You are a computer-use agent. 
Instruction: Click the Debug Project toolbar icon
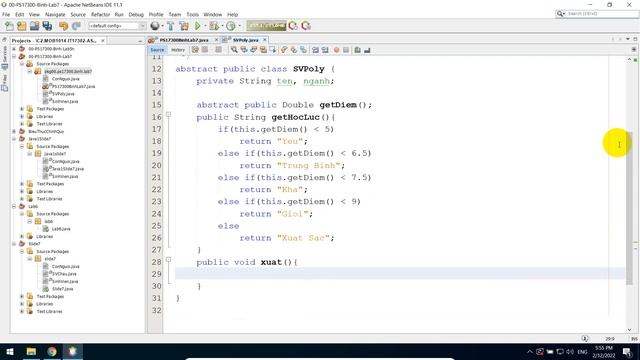tap(213, 26)
